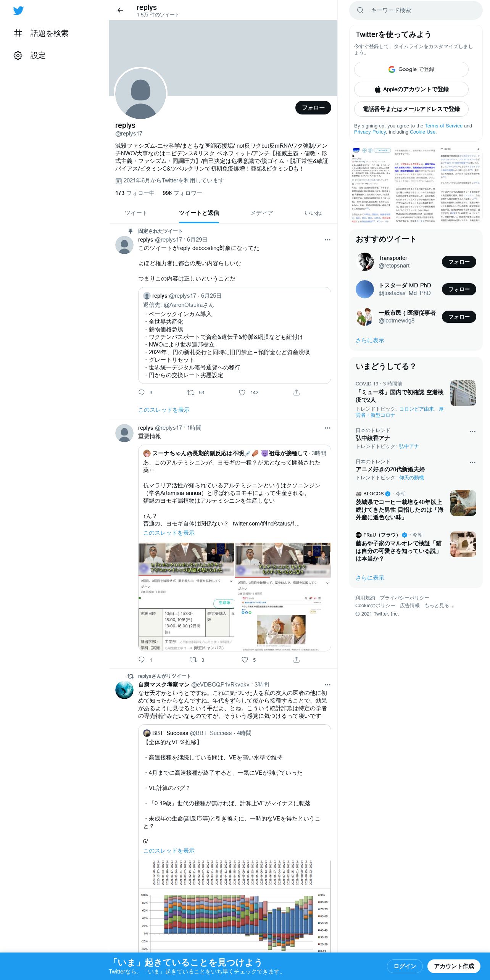This screenshot has height=980, width=490.
Task: Open Transporter profile avatar
Action: [365, 262]
